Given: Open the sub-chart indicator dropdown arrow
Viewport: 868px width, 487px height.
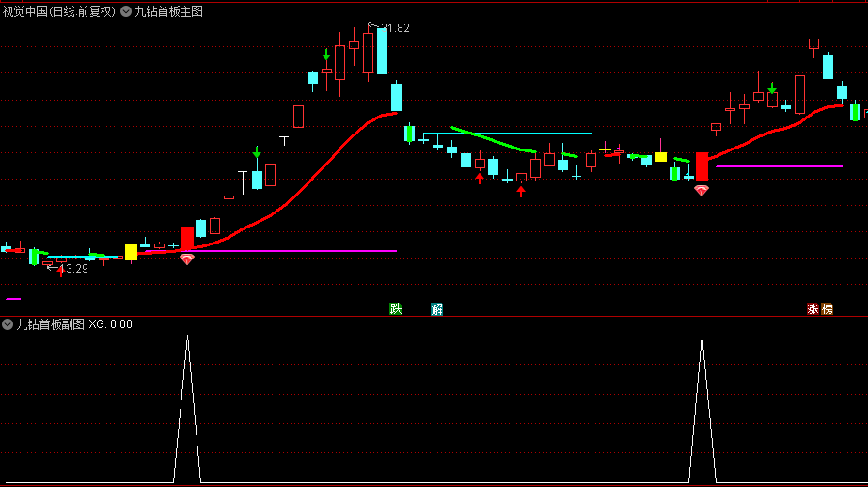Looking at the screenshot, I should 8,324.
